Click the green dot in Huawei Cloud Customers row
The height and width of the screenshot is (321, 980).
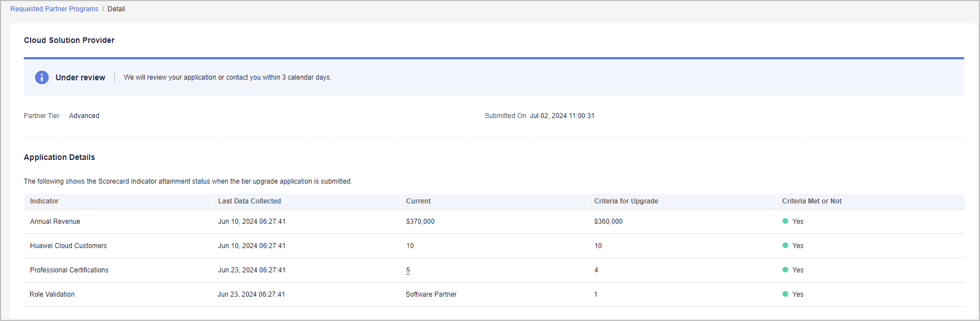point(785,245)
